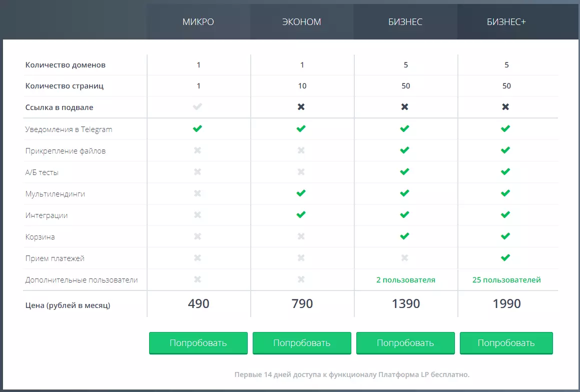Click the 'Цена (рублей в месяц)' label
580x392 pixels.
[68, 305]
